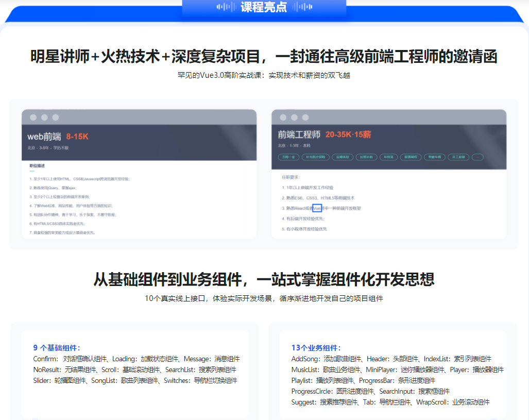Viewport: 529px width, 420px height.
Task: Click the first window dot on web前端 card
Action: 33,117
